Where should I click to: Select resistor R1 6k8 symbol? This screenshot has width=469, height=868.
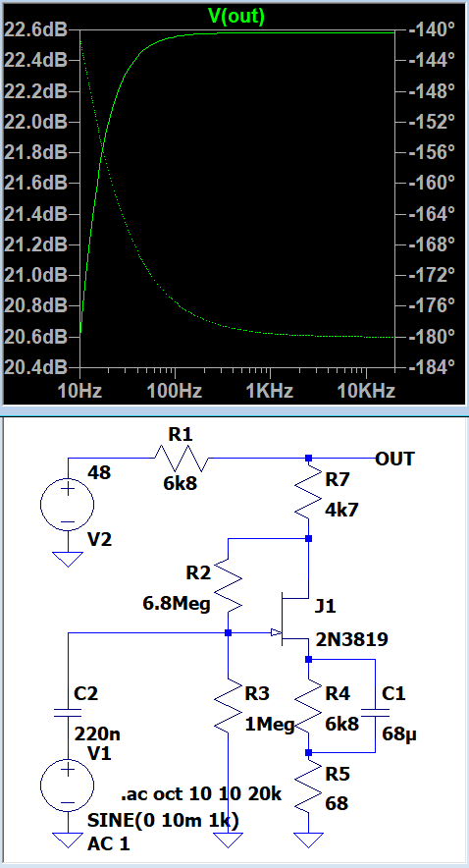(181, 459)
